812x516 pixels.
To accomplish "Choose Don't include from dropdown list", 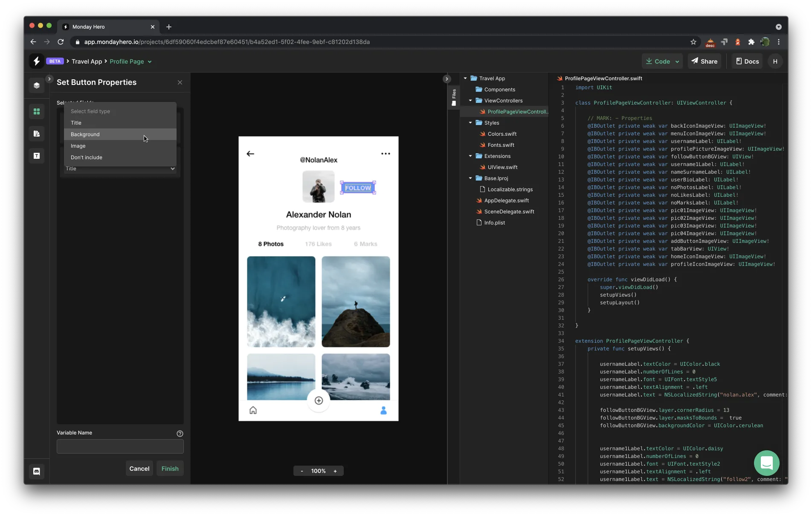I will 120,157.
